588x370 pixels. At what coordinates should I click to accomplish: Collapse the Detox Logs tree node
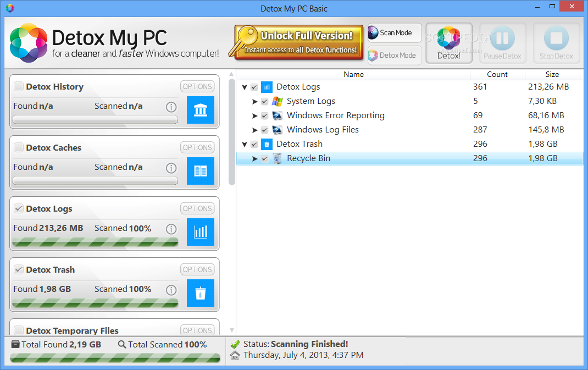click(x=245, y=87)
